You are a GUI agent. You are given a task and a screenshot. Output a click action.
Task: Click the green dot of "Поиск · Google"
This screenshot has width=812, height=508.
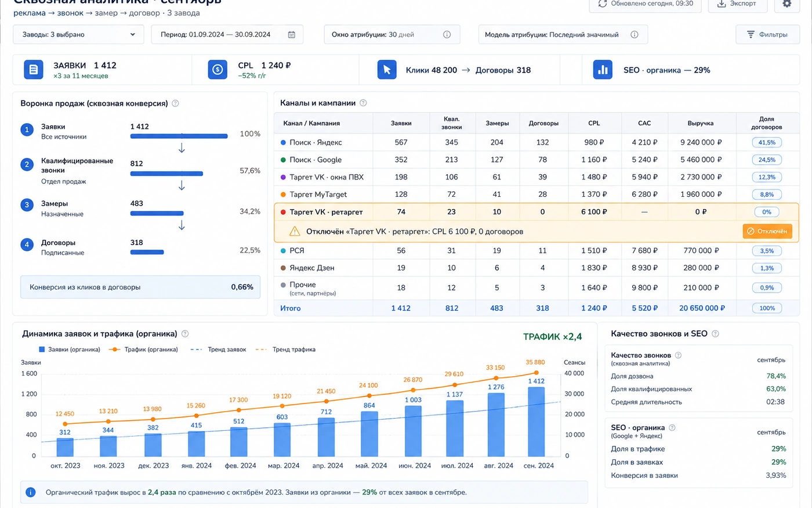pos(283,160)
